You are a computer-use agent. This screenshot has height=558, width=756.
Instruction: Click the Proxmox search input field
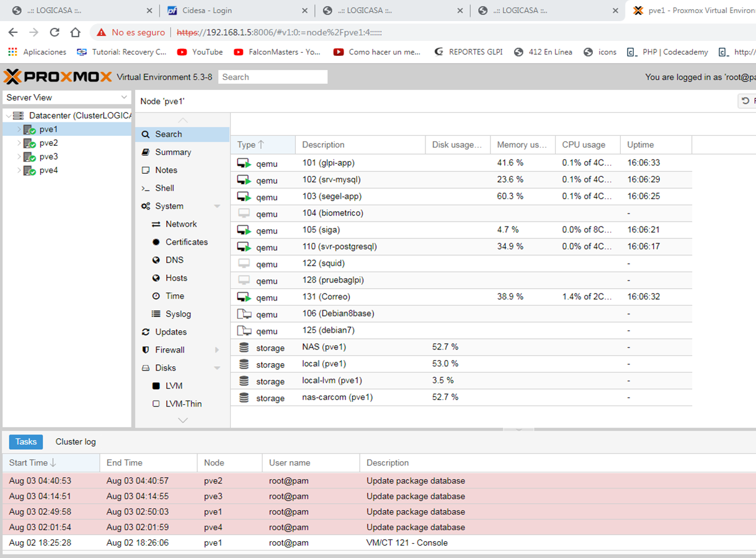pyautogui.click(x=273, y=77)
